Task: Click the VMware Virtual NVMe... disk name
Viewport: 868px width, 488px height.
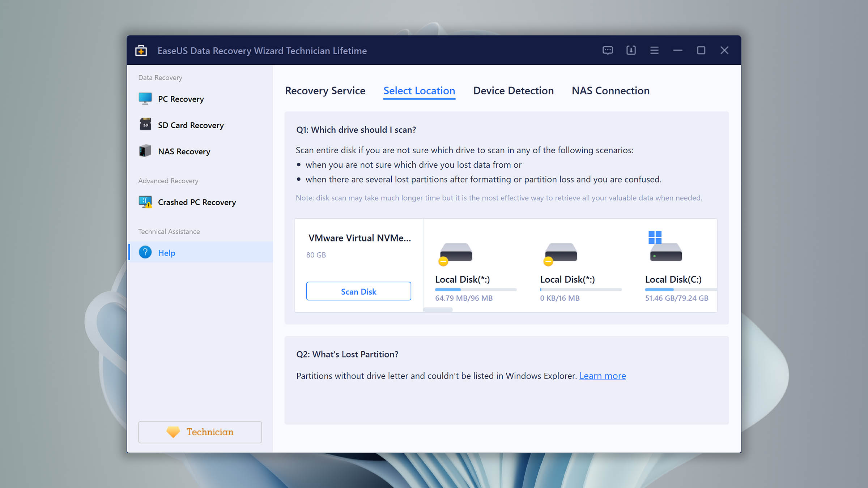Action: [359, 238]
